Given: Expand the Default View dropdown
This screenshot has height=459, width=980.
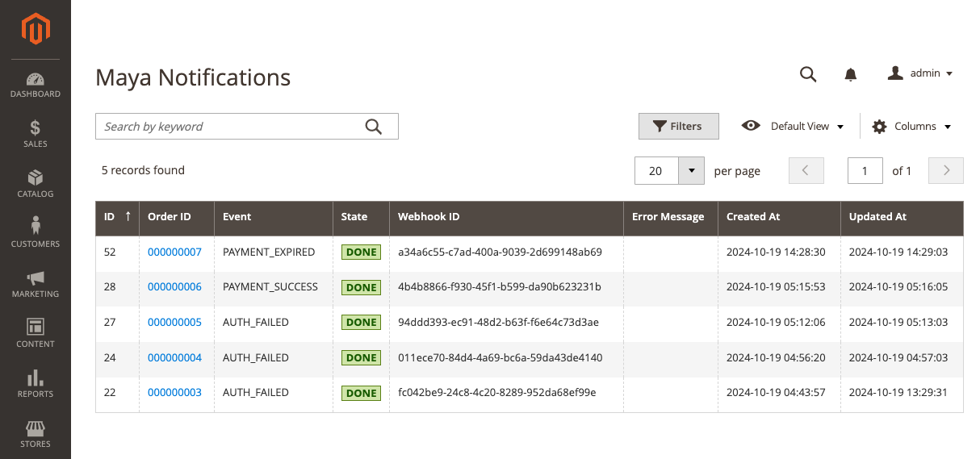Looking at the screenshot, I should coord(793,127).
